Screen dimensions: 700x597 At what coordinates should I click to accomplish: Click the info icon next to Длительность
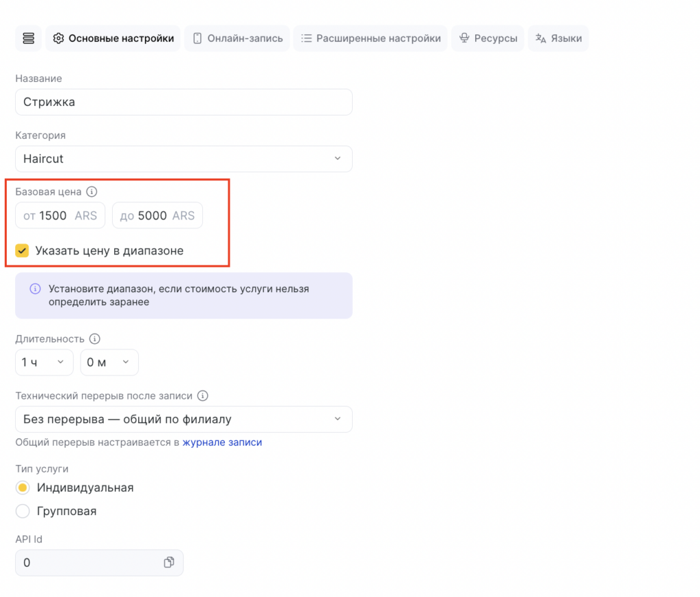point(95,339)
